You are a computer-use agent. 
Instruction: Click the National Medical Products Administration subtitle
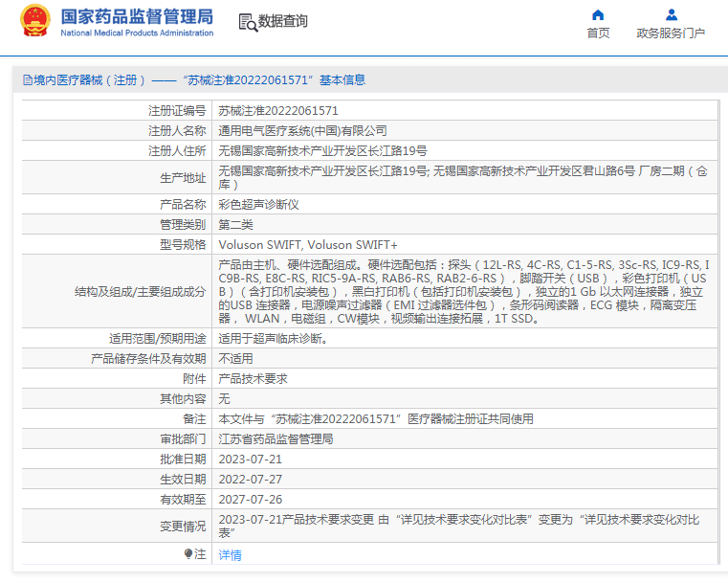(137, 34)
